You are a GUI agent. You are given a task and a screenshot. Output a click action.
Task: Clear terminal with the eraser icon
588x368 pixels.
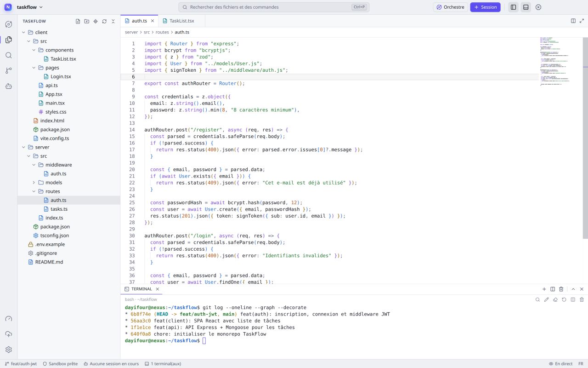click(555, 299)
